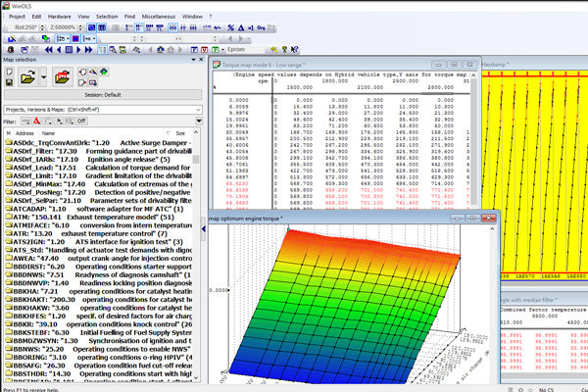Increase the Rot 250 rotation spinner

42,25
